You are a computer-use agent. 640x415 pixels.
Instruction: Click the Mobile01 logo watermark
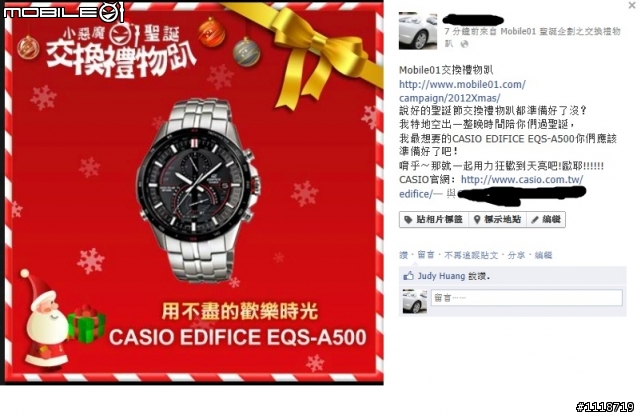click(x=63, y=12)
